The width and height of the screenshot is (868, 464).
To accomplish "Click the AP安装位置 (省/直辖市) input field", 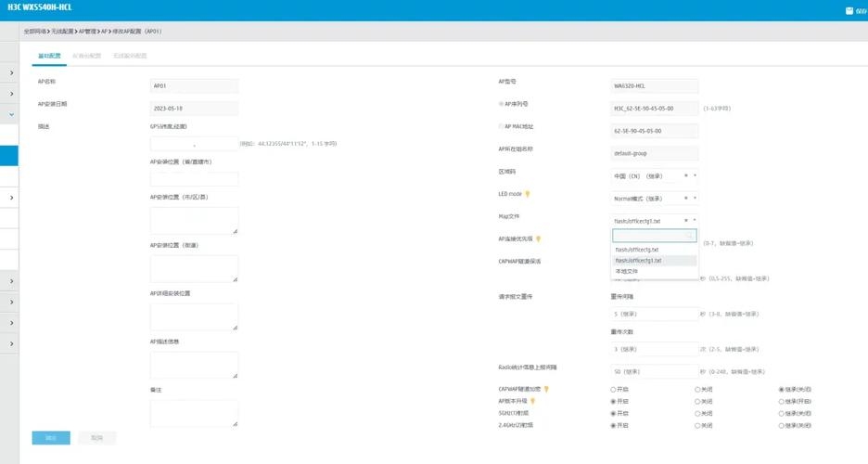I will point(195,179).
